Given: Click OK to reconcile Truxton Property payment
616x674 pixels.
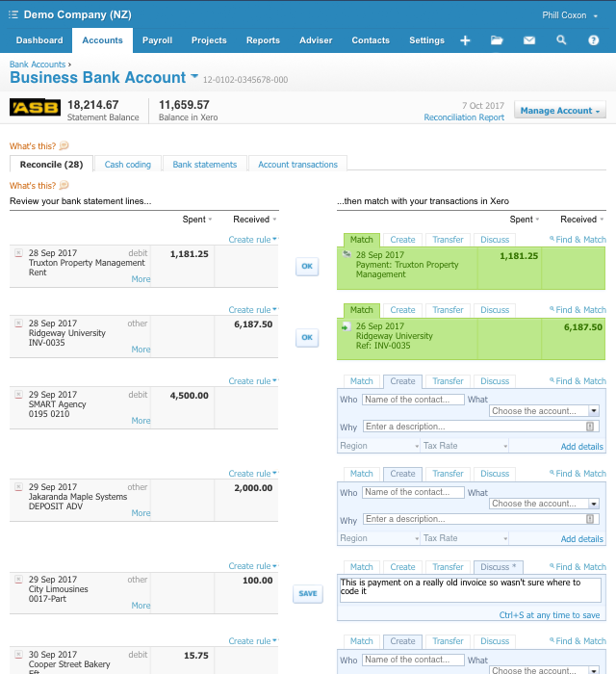Looking at the screenshot, I should [307, 266].
